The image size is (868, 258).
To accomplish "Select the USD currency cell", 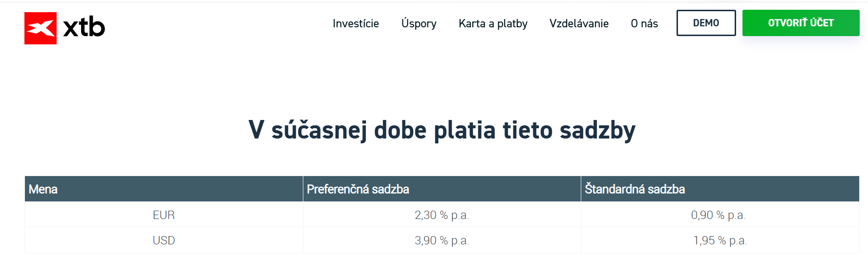I will (x=164, y=240).
